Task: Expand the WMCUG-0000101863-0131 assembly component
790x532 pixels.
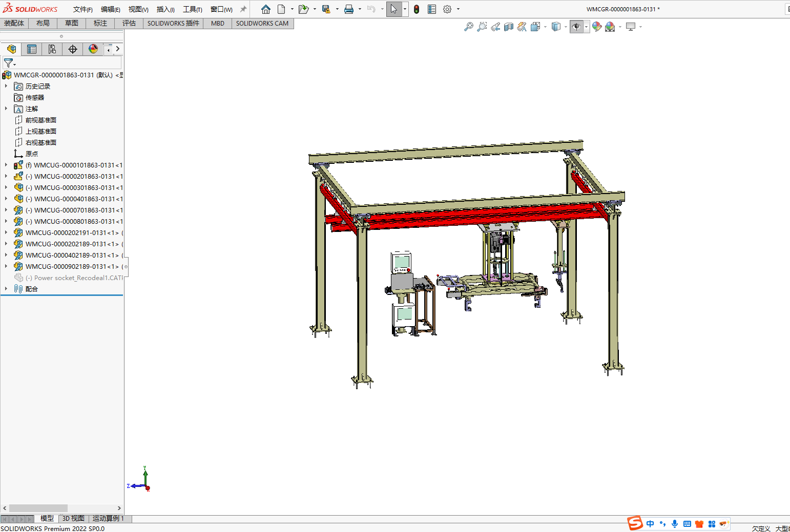Action: (x=5, y=165)
